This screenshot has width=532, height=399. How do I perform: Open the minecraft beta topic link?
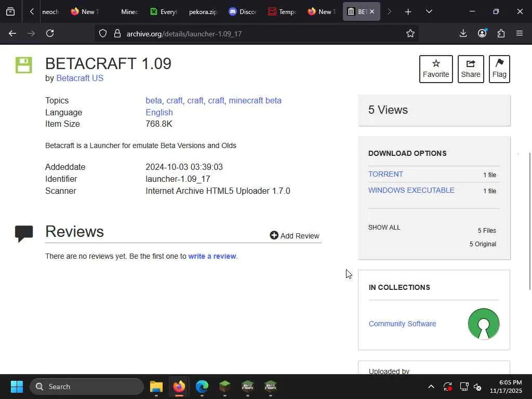[x=255, y=100]
